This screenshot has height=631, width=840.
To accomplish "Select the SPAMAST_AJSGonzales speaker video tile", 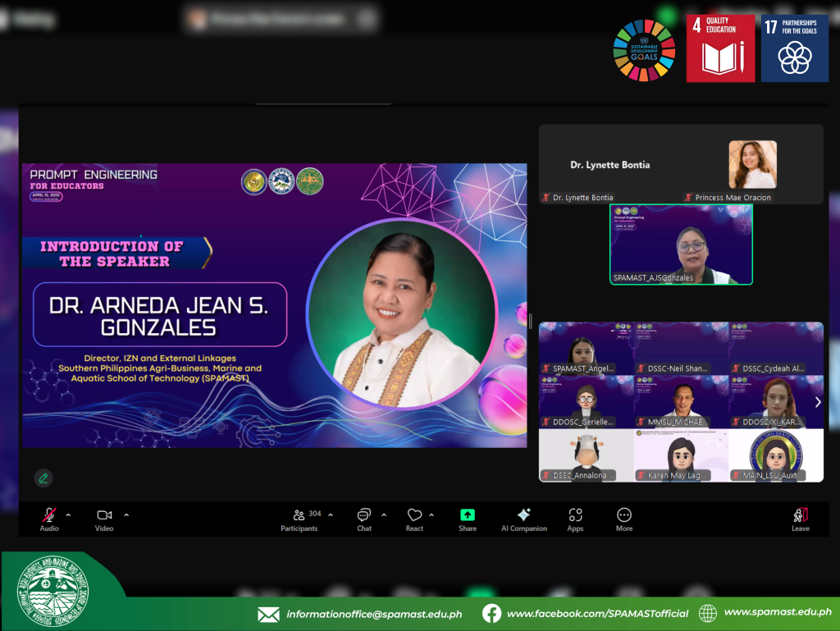I will pos(681,245).
